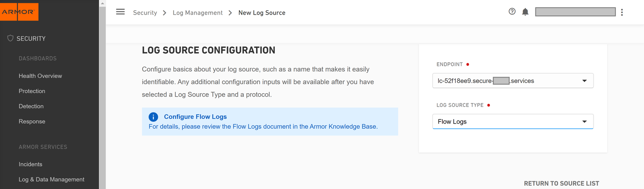644x189 pixels.
Task: Click the shield icon beside Security
Action: (11, 38)
